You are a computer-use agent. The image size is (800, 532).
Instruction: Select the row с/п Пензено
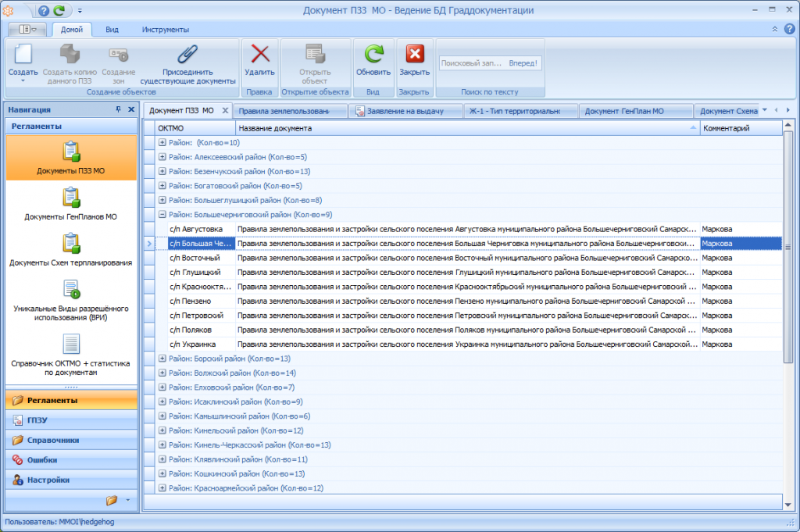point(468,301)
